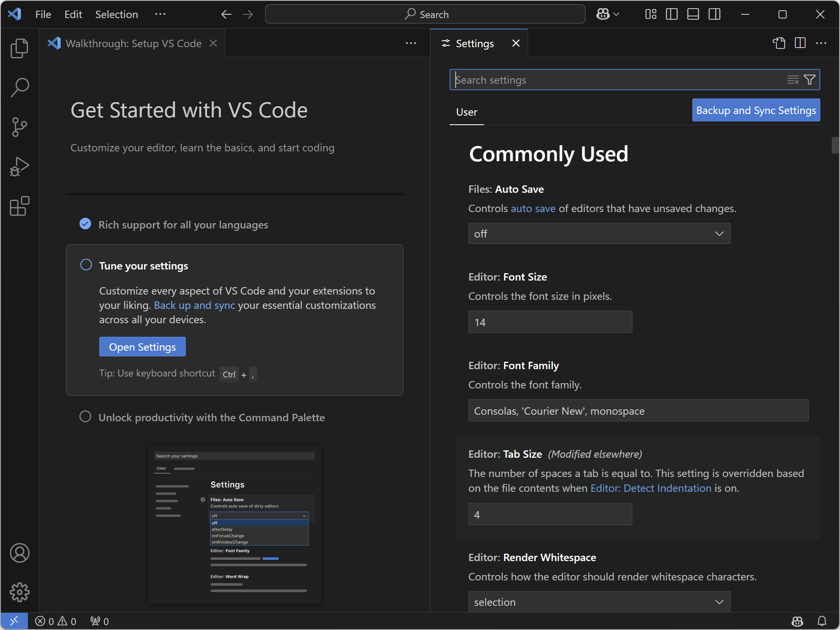Click the Backup and Sync Settings button
840x630 pixels.
pos(756,110)
